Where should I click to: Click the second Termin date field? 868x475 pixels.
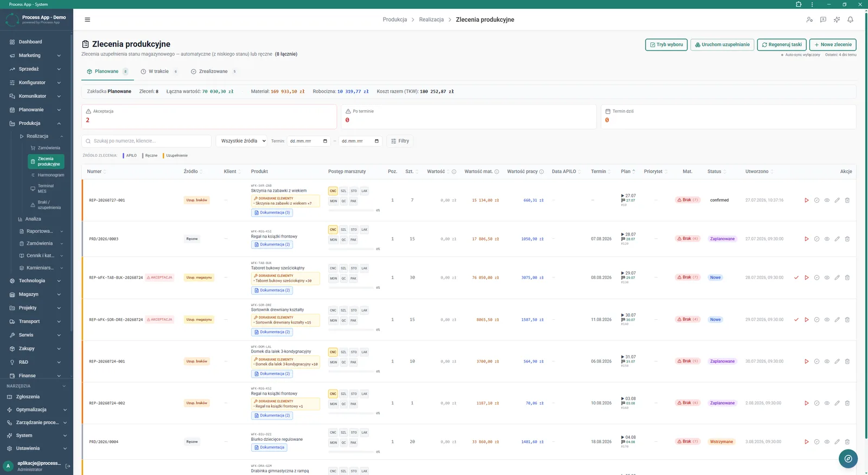point(361,141)
